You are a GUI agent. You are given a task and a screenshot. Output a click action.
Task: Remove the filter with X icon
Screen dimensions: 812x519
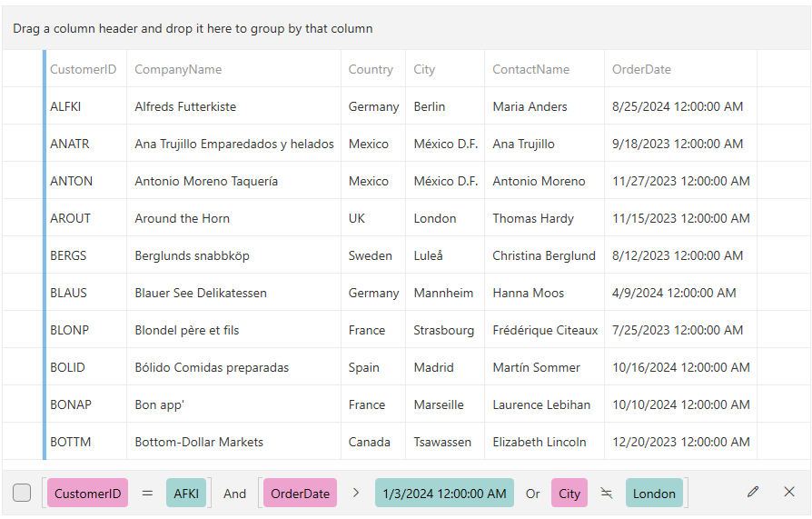789,492
